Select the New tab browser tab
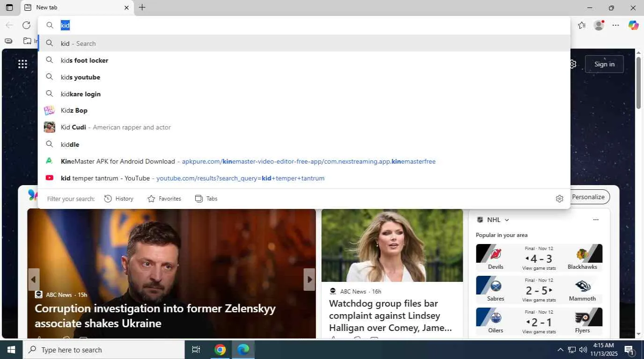644x359 pixels. 77,7
